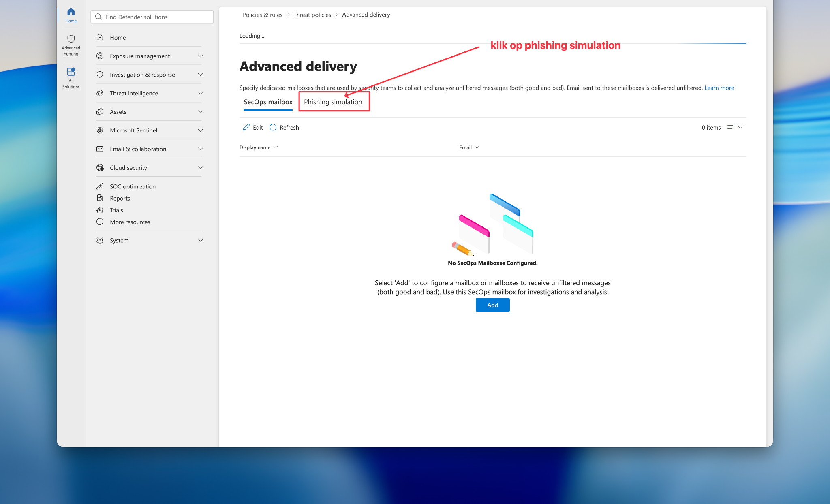Expand Threat intelligence section

[200, 93]
